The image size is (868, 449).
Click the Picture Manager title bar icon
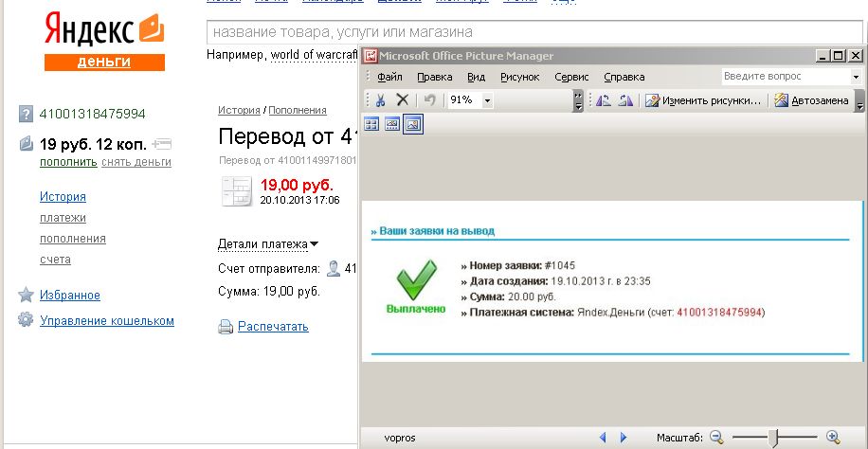370,55
